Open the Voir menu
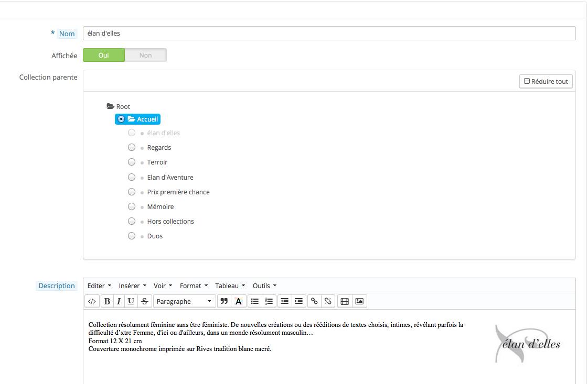588x384 pixels. click(163, 286)
